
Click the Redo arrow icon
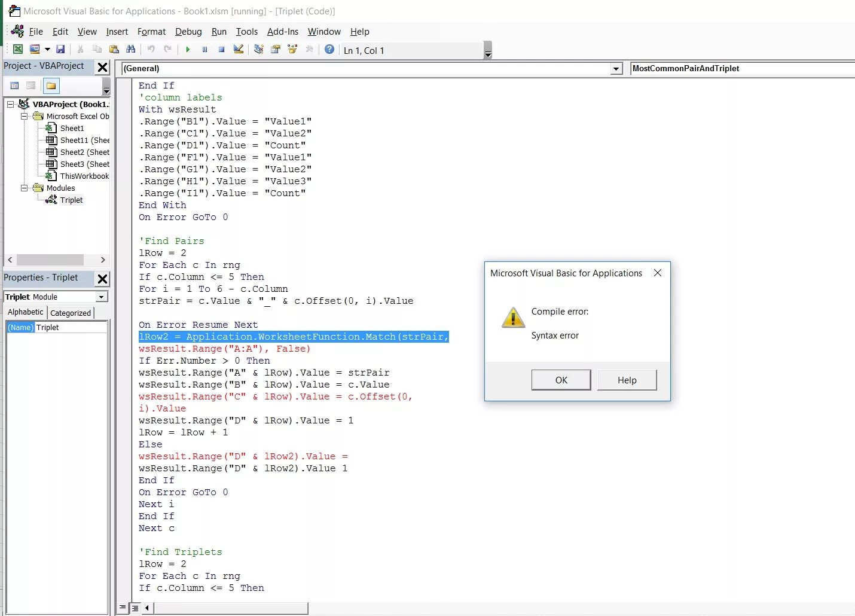[x=168, y=50]
